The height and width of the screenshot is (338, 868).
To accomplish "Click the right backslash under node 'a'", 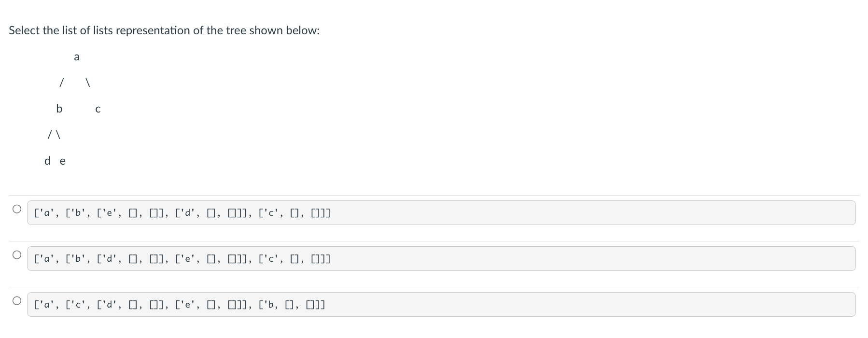I will [x=88, y=83].
